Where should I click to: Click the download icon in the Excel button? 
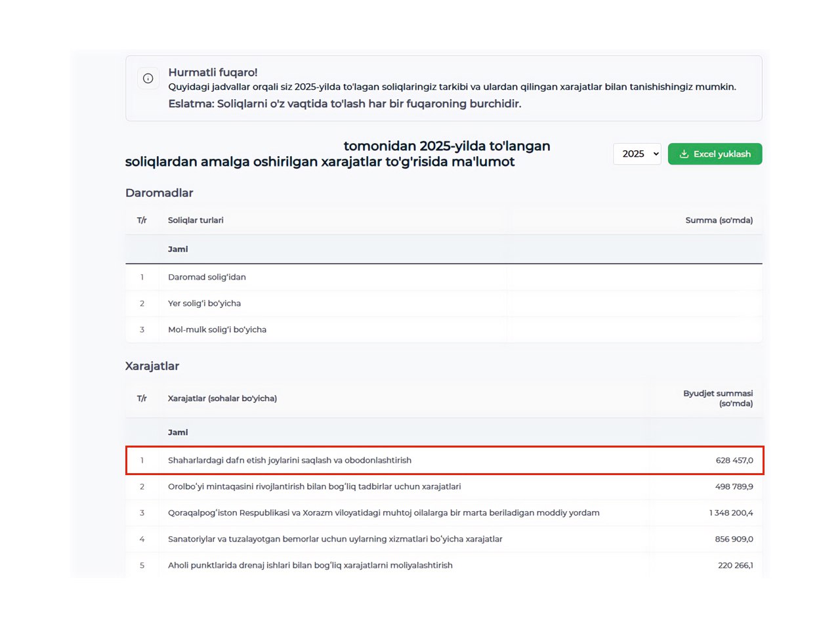point(684,154)
